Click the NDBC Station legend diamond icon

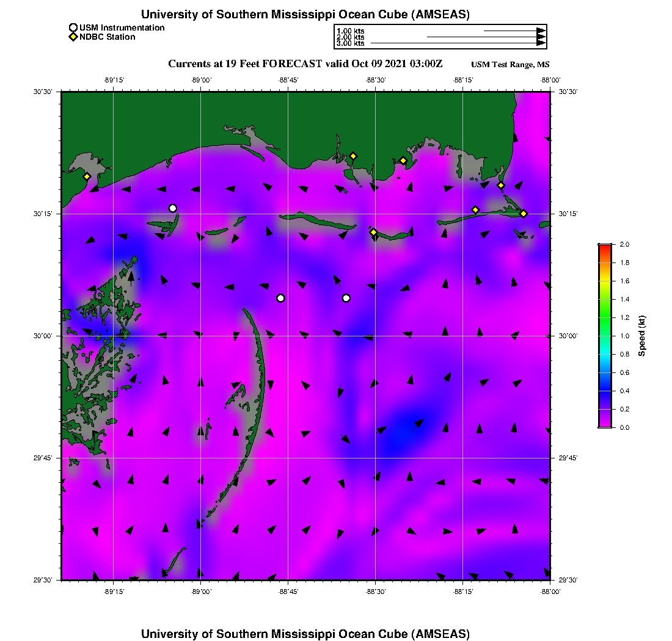(73, 37)
